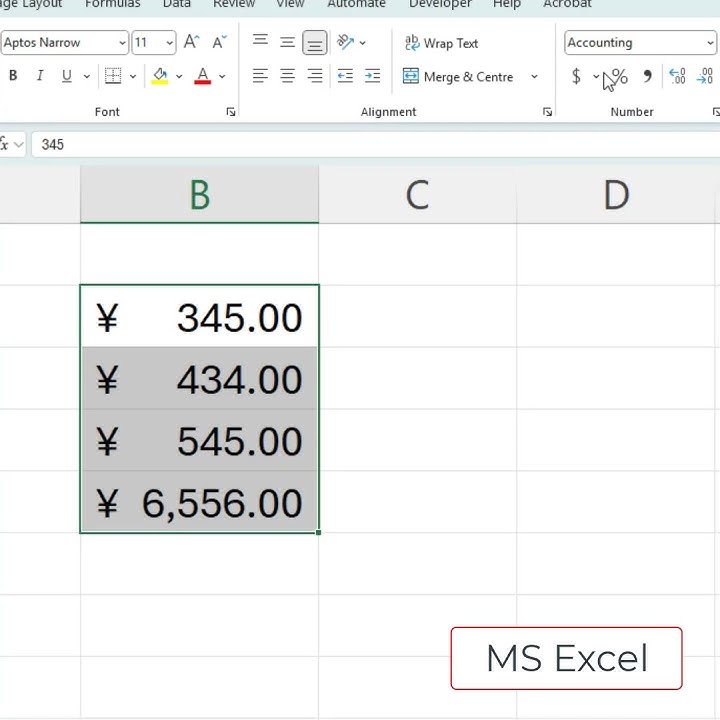Open the Formulas tab

click(112, 4)
